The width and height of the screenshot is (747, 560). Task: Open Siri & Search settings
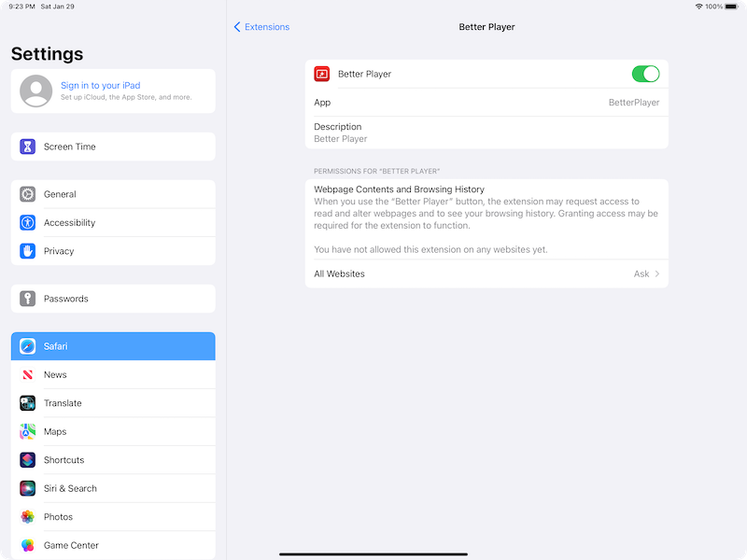coord(113,488)
